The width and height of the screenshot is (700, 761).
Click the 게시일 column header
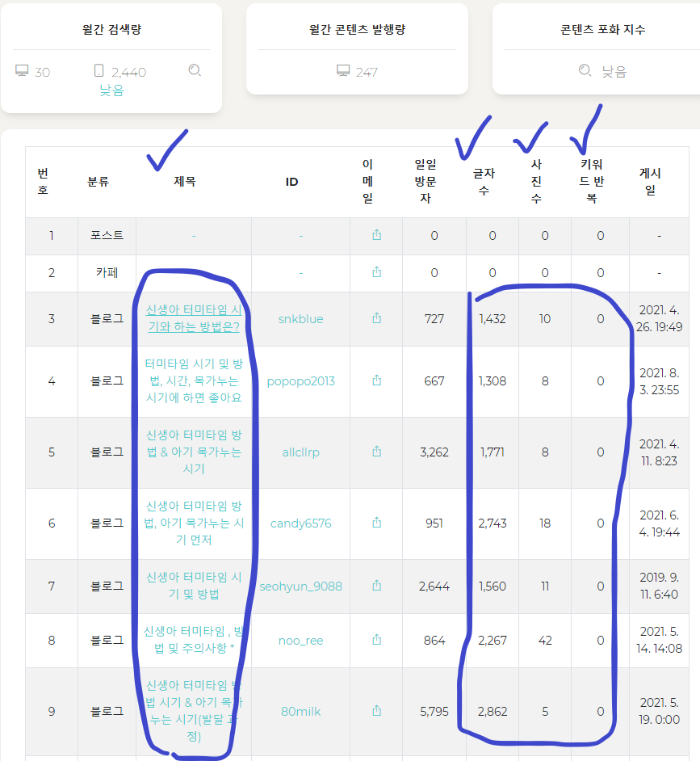click(650, 182)
